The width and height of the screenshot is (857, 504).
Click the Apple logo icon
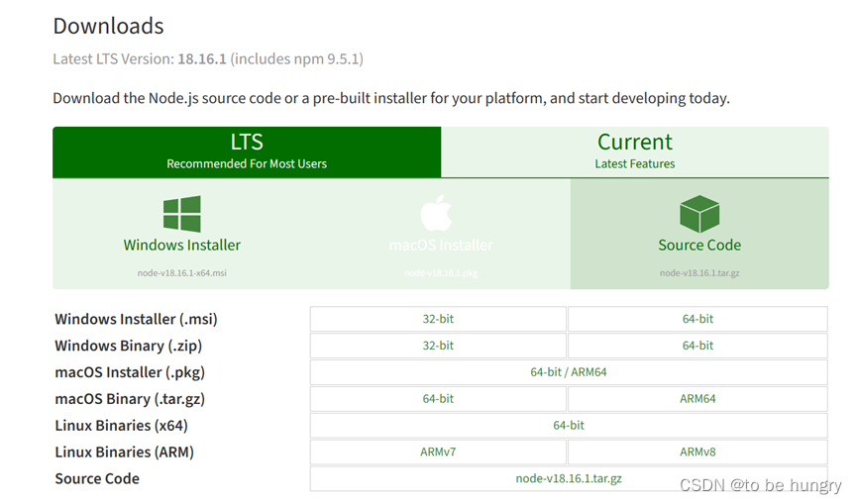[436, 213]
